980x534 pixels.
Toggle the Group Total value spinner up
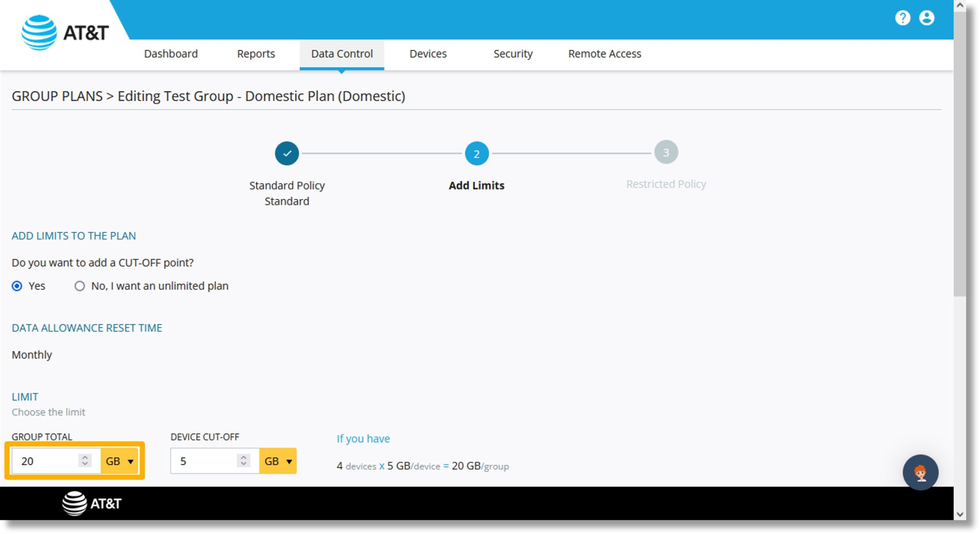pyautogui.click(x=85, y=457)
